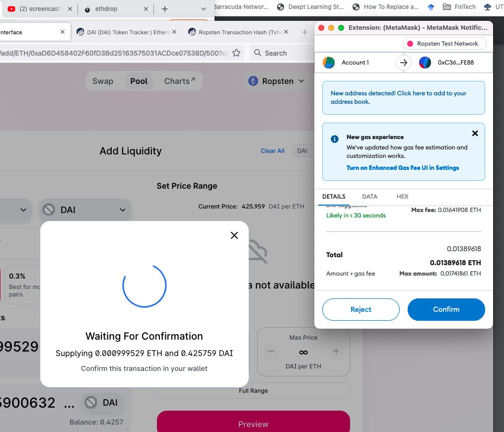Image resolution: width=504 pixels, height=432 pixels.
Task: Click Clear All in Add Liquidity
Action: pos(272,151)
